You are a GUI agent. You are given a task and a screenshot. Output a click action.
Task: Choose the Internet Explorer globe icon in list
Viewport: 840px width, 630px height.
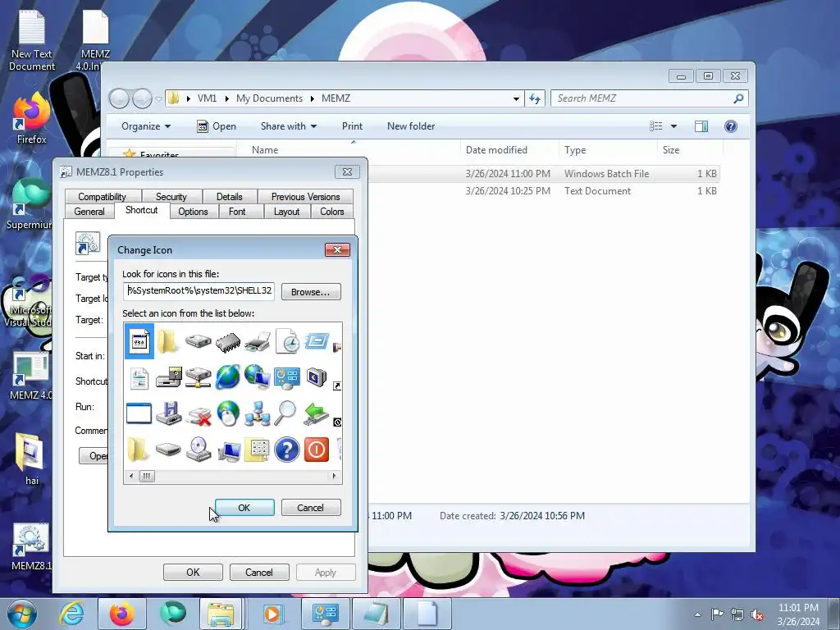point(228,377)
